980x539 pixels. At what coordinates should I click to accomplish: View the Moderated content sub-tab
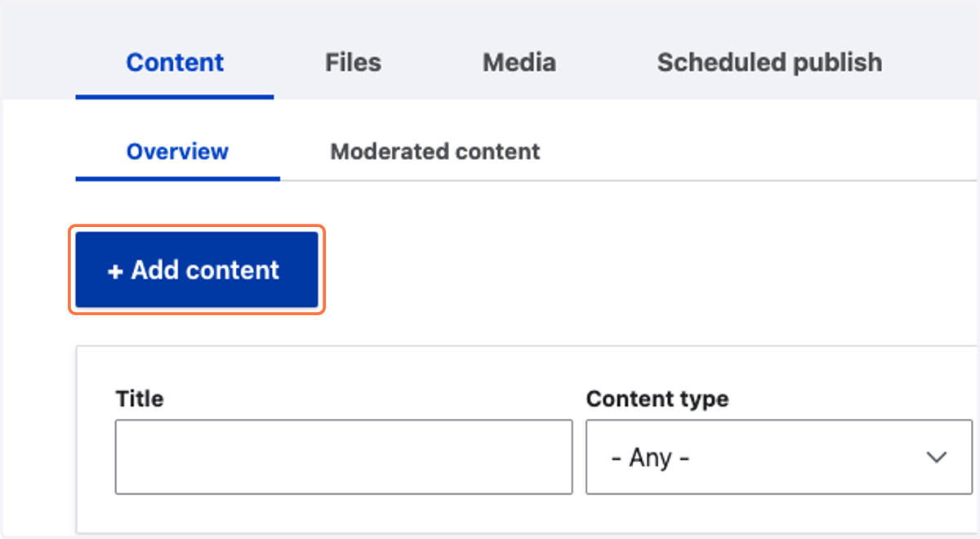434,152
